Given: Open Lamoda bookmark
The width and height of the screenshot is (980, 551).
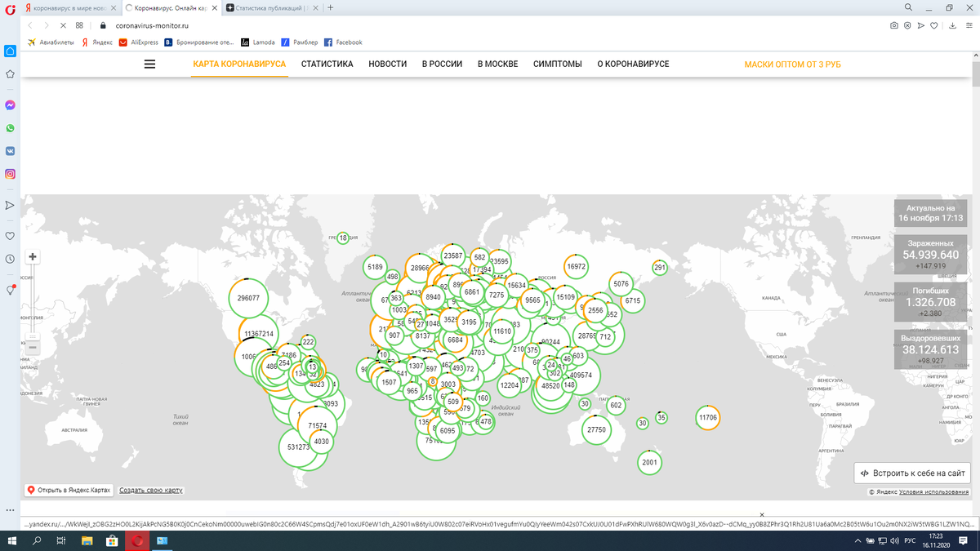Looking at the screenshot, I should (x=258, y=42).
